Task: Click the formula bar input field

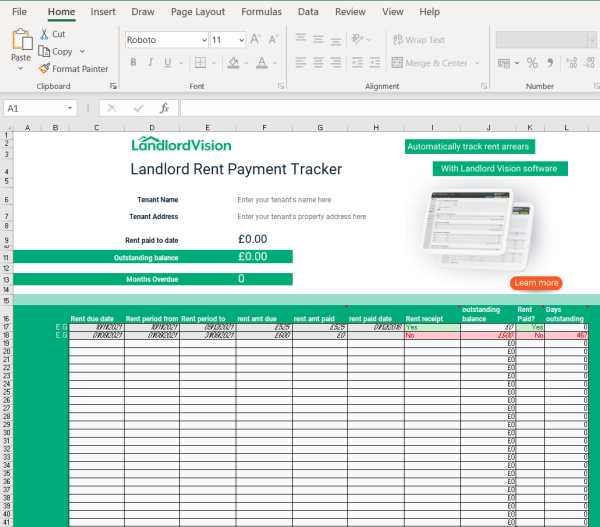Action: tap(390, 108)
